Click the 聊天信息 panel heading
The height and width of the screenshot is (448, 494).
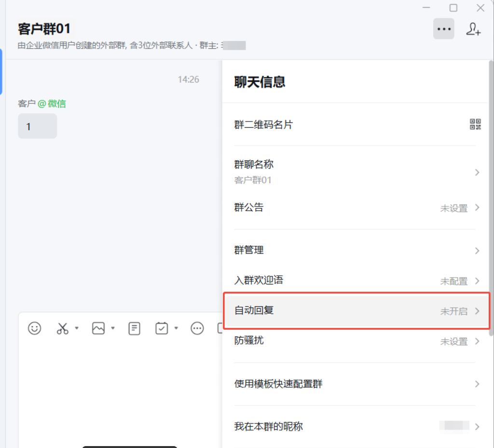(x=260, y=82)
